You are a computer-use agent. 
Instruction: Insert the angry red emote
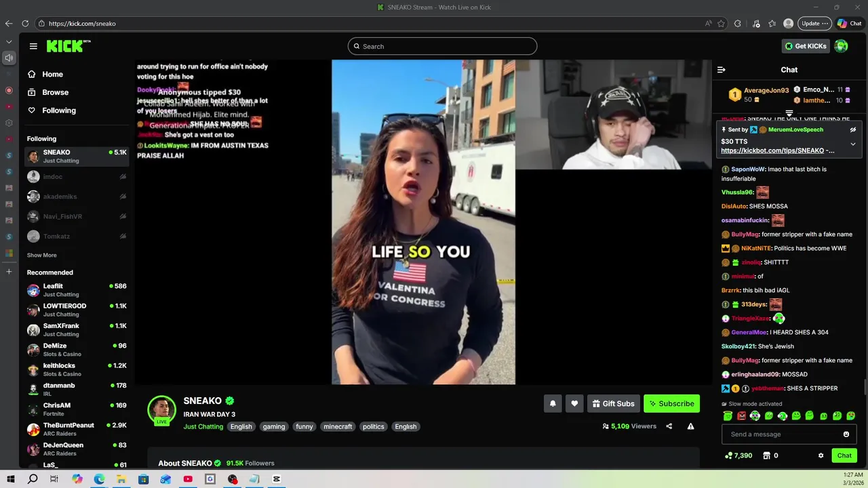[x=741, y=416]
